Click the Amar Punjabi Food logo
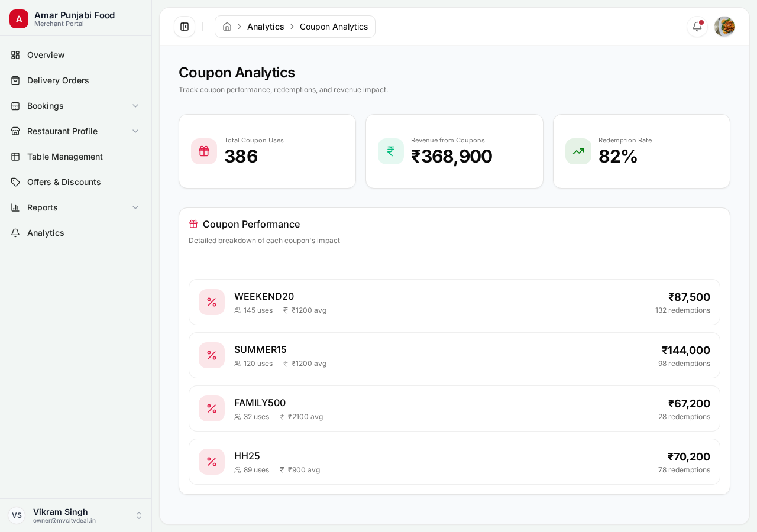Image resolution: width=757 pixels, height=532 pixels. coord(19,19)
